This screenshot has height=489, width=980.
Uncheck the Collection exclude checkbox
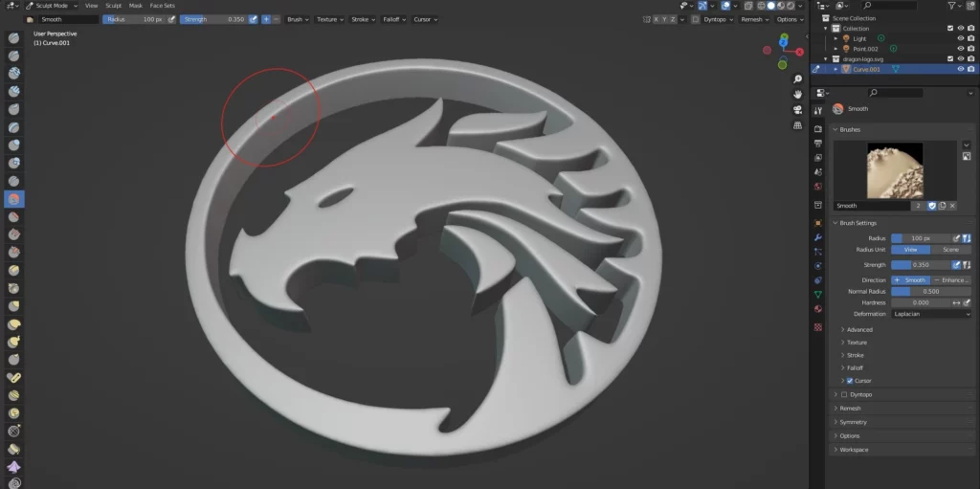(x=950, y=29)
